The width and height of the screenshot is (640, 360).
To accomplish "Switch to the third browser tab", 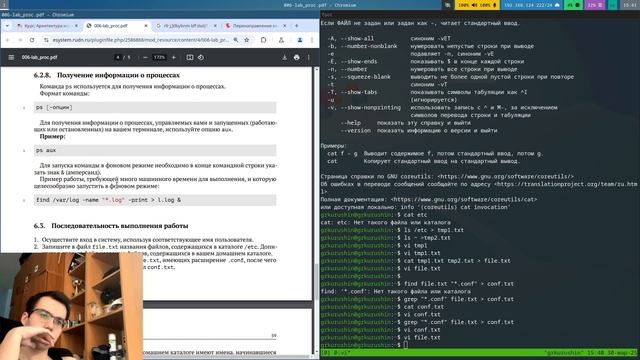I will pyautogui.click(x=186, y=26).
